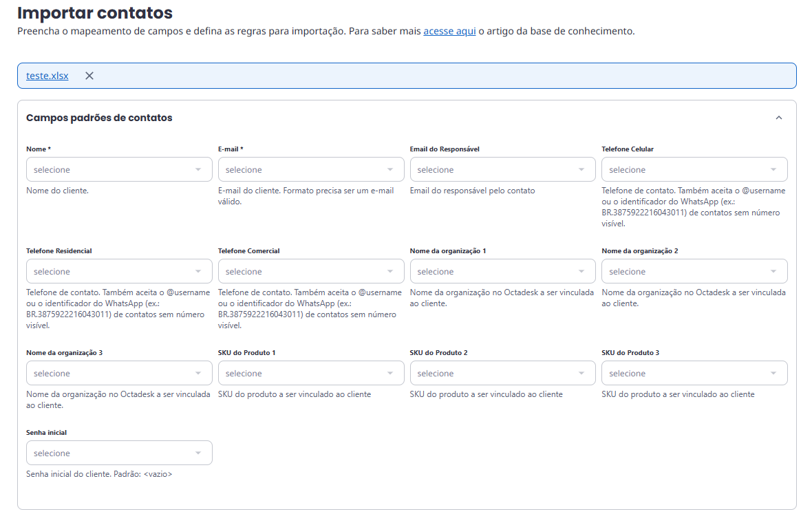This screenshot has width=812, height=525.
Task: Open the SKU do Produto 1 dropdown
Action: coord(311,374)
